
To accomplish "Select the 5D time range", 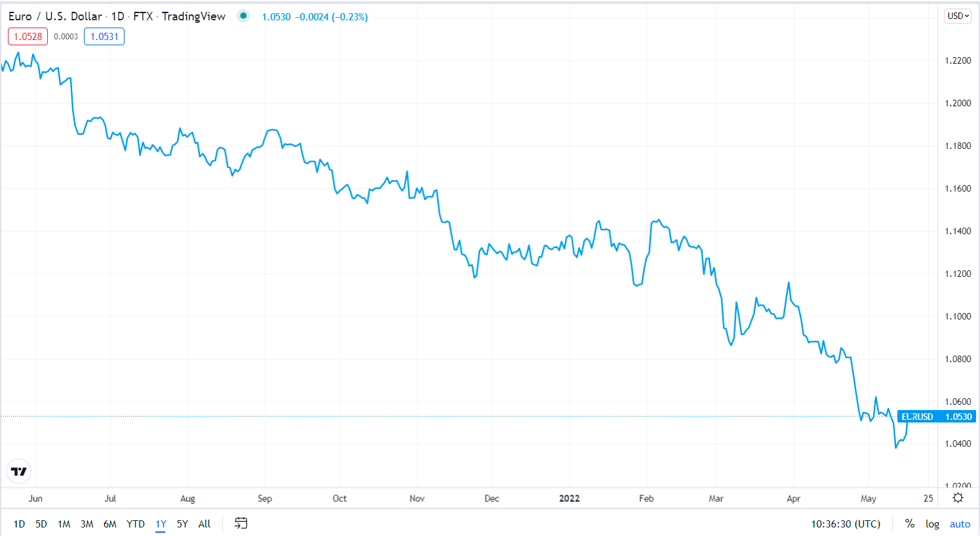I will [x=41, y=524].
